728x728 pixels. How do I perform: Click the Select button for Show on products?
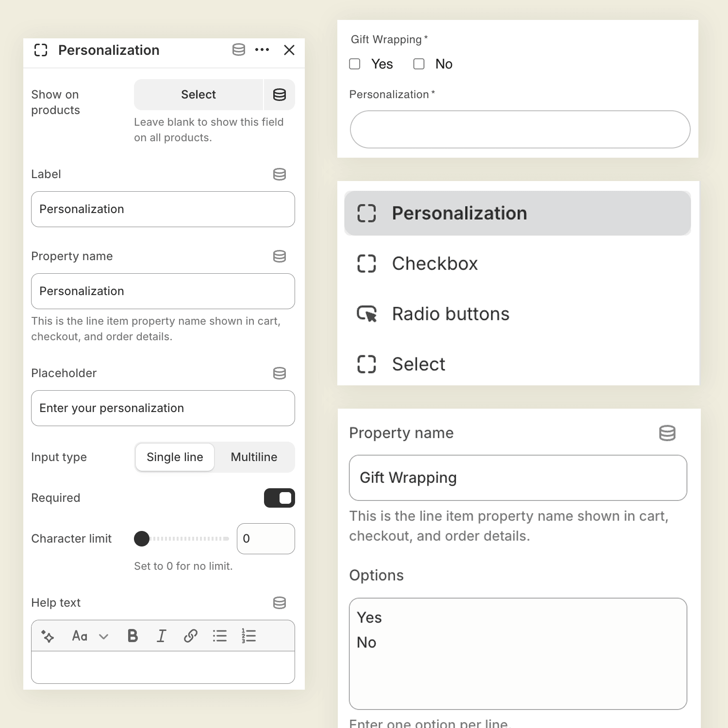point(199,95)
